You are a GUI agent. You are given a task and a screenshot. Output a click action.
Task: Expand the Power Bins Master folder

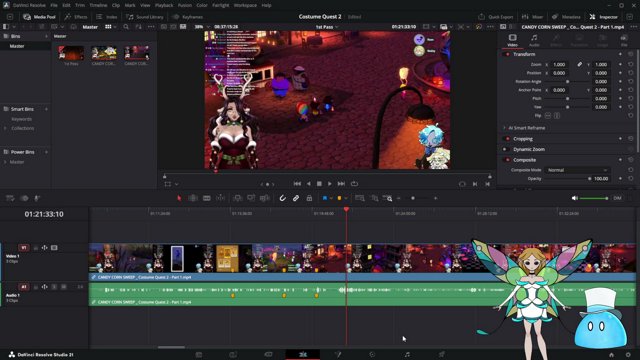(5, 162)
